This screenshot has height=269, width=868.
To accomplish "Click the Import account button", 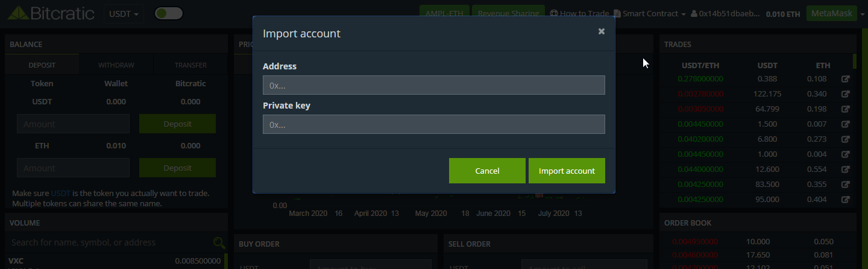I will point(567,171).
